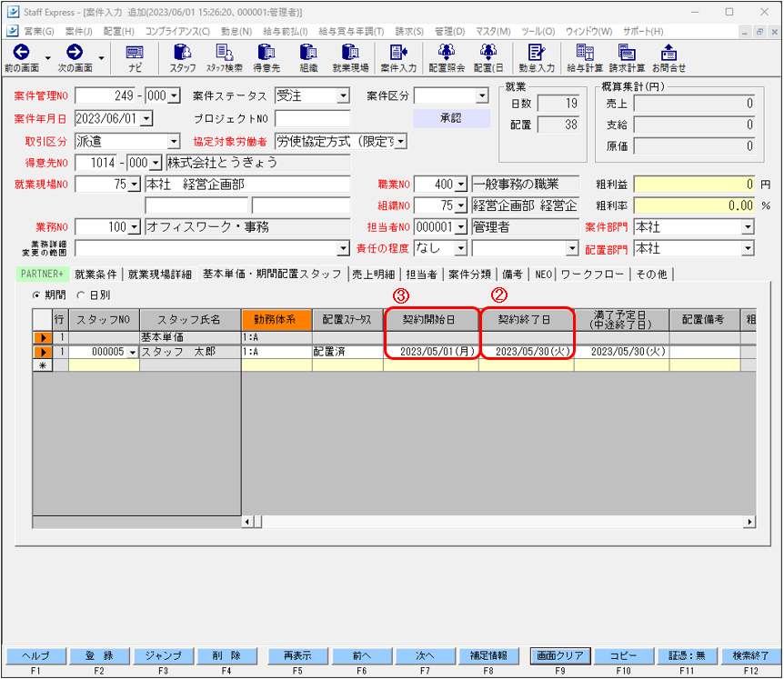Screen dimensions: 784x679
Task: Open the お問合せ toolbar icon
Action: point(668,58)
